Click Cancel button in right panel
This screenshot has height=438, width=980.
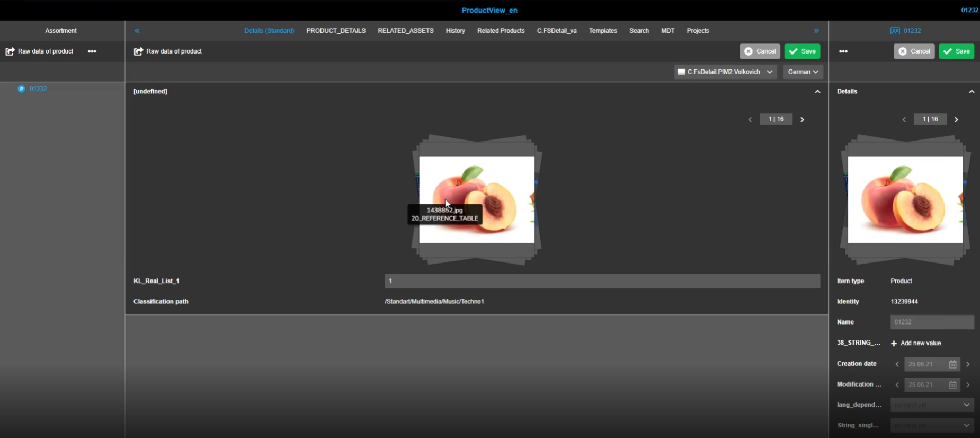pyautogui.click(x=914, y=51)
